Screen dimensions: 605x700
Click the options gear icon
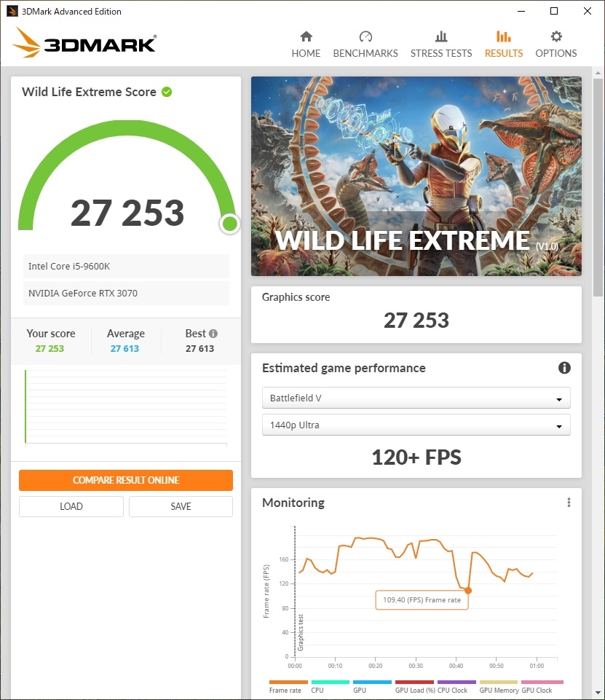coord(556,36)
